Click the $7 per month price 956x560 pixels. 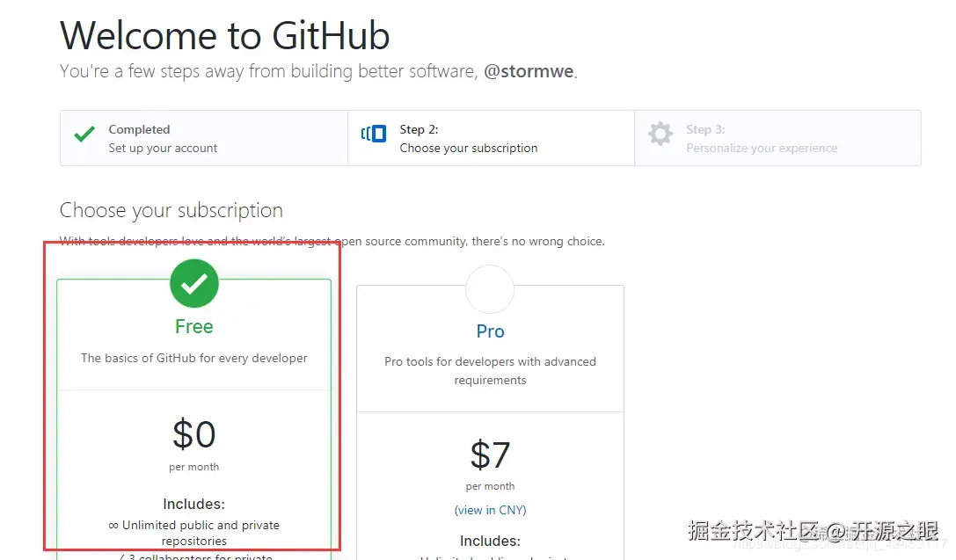(x=490, y=455)
